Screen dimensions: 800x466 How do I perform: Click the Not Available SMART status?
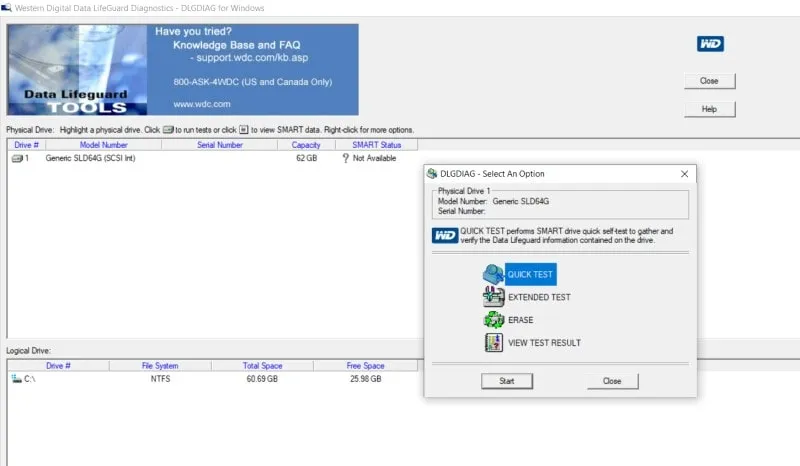tap(374, 158)
